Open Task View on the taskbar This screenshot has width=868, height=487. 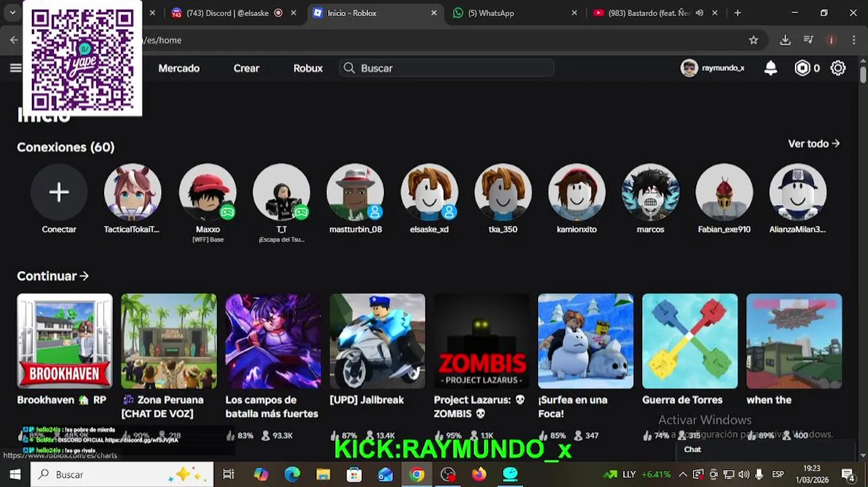[228, 474]
